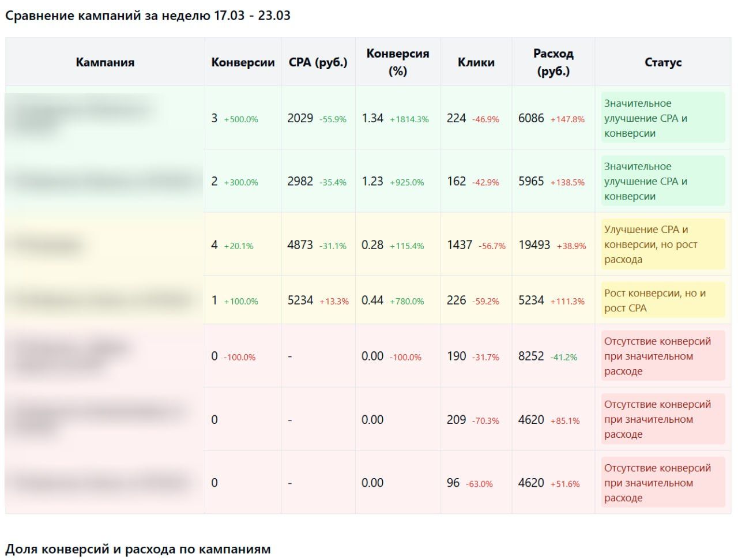This screenshot has height=560, width=738.
Task: Select CPA value 4873
Action: (x=300, y=245)
